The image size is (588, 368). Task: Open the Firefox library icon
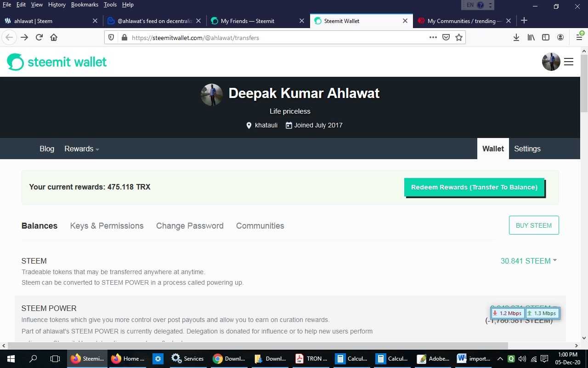pos(531,38)
